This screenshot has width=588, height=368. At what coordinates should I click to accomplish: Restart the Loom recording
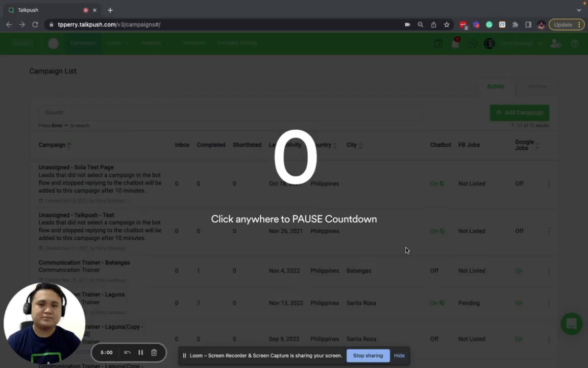127,352
